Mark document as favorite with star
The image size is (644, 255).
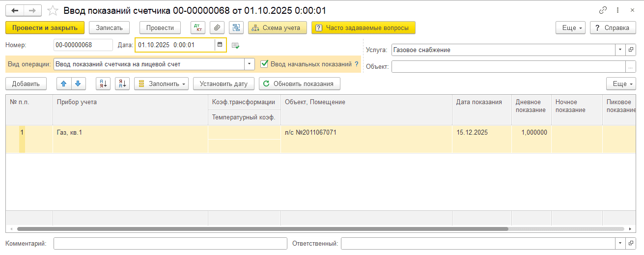[52, 10]
